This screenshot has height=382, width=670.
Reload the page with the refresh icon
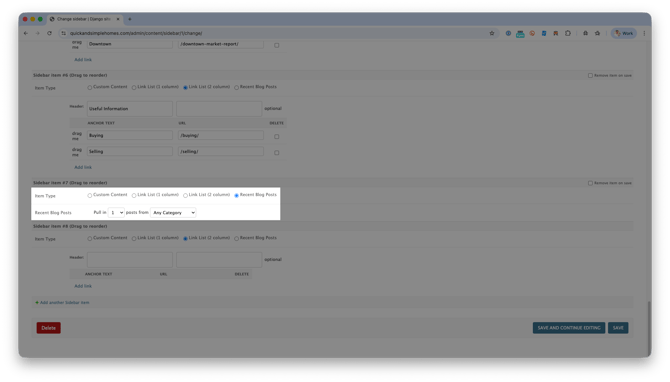[50, 33]
